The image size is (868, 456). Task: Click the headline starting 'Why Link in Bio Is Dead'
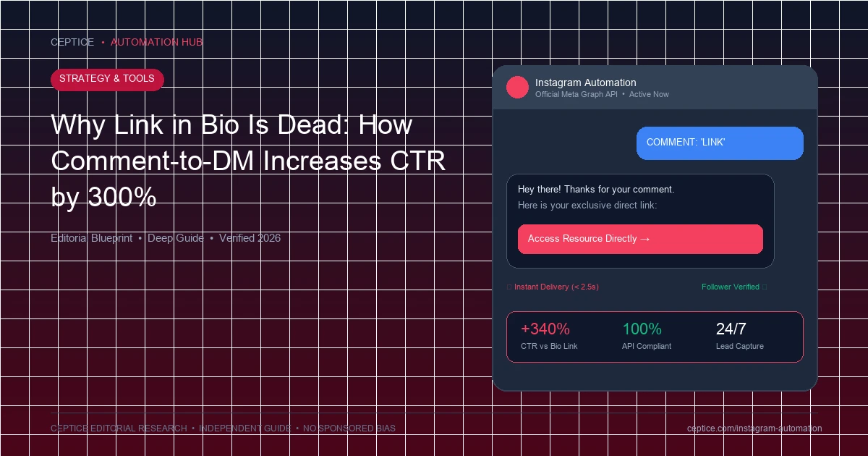click(247, 161)
